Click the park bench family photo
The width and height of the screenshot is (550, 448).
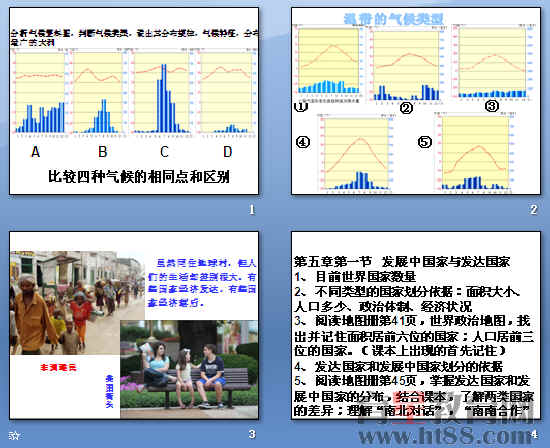click(x=189, y=369)
